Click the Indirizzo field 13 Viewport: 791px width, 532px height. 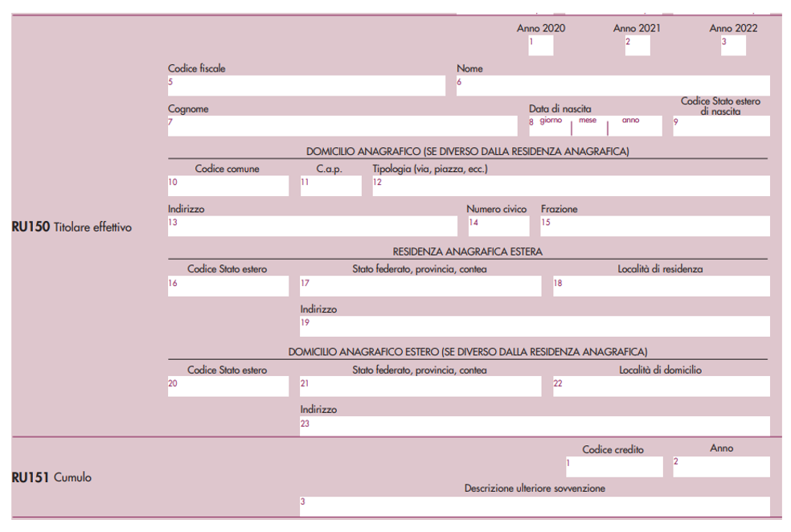click(312, 226)
